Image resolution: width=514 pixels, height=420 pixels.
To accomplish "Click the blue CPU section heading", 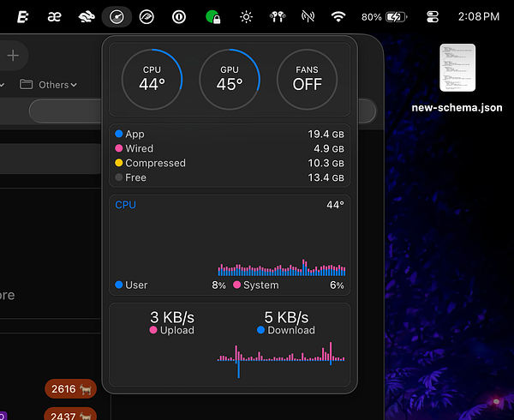I will coord(126,205).
